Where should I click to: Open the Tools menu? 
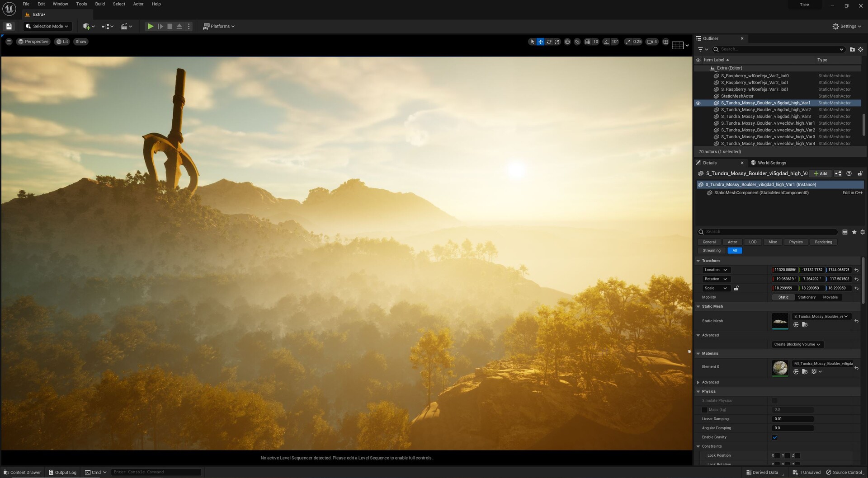tap(81, 4)
